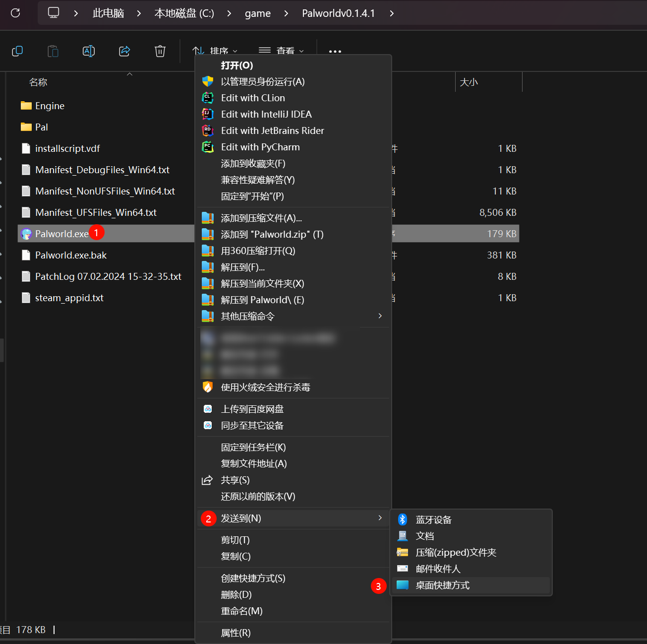Choose 添加到压缩文件(A)...
Viewport: 647px width, 644px height.
pyautogui.click(x=293, y=218)
